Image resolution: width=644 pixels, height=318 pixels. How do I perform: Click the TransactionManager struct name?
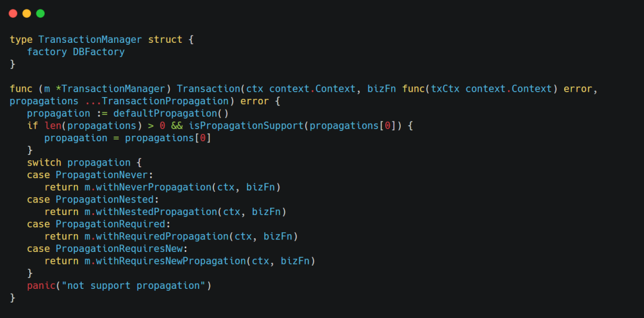90,40
